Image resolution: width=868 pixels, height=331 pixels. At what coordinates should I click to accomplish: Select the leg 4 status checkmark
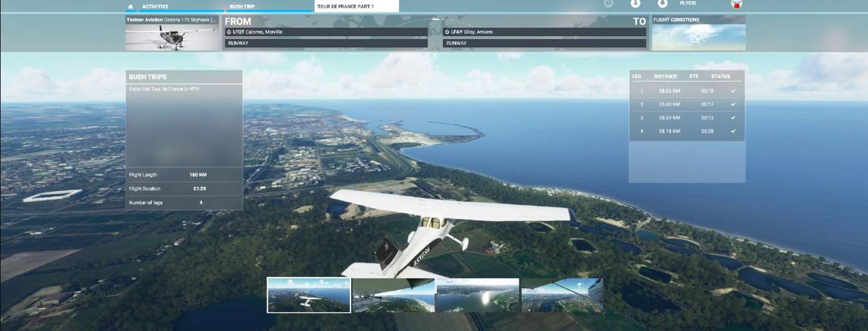coord(733,131)
